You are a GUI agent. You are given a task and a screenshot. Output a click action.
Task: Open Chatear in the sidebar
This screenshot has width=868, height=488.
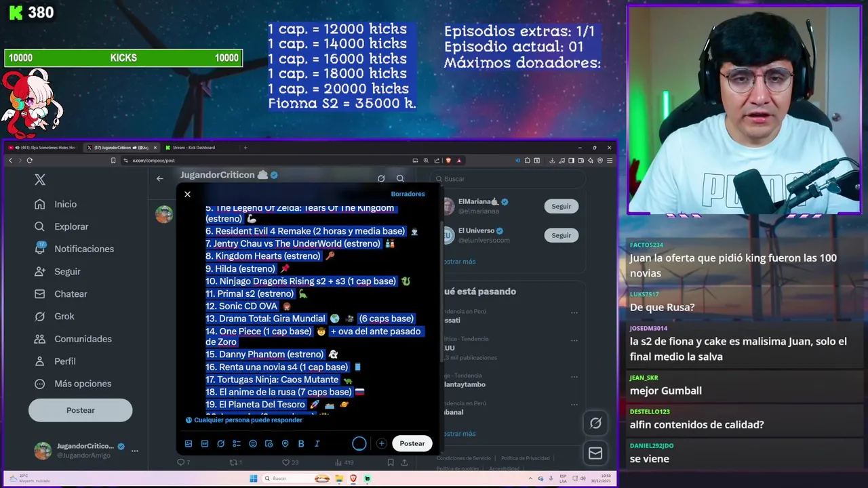pyautogui.click(x=61, y=293)
